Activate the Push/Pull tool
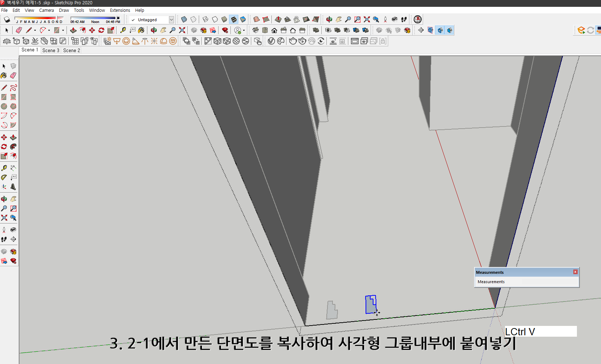 pyautogui.click(x=73, y=30)
